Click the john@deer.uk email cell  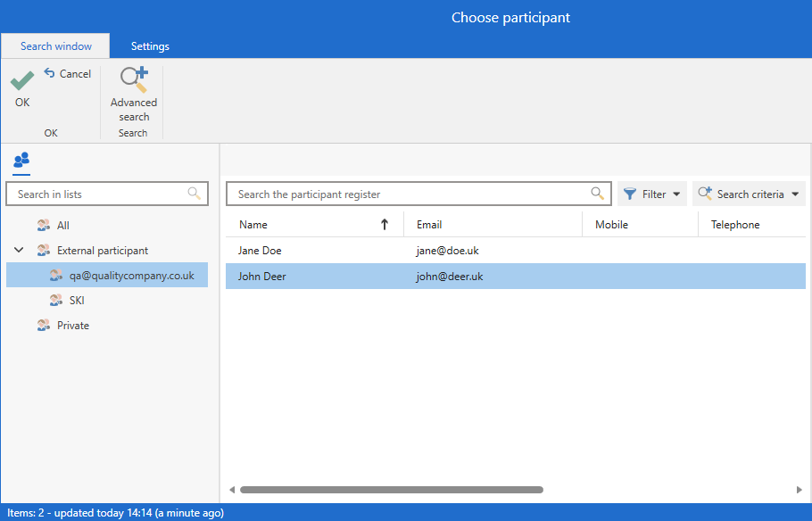[x=450, y=276]
